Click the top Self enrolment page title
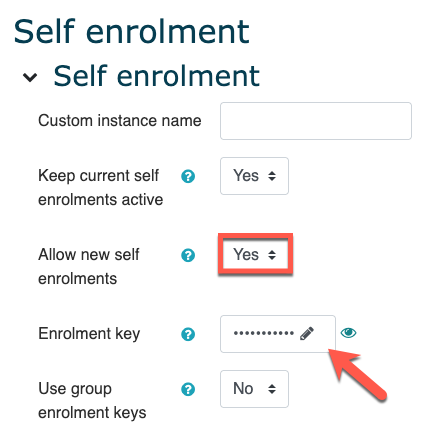 coord(131,32)
